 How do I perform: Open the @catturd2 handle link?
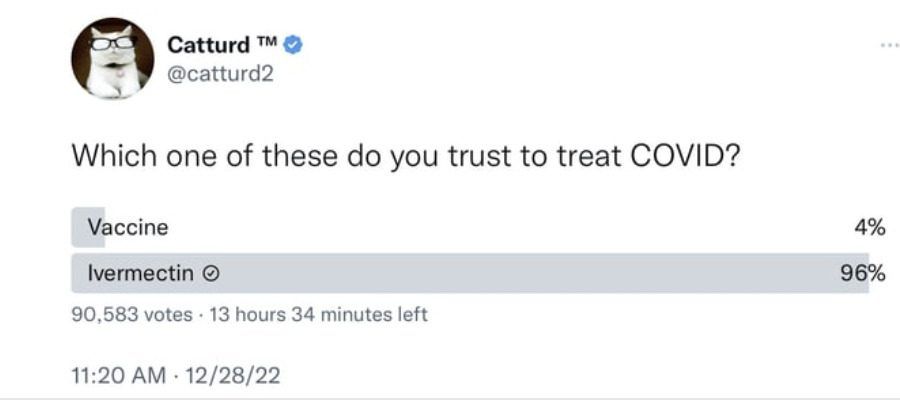[216, 73]
